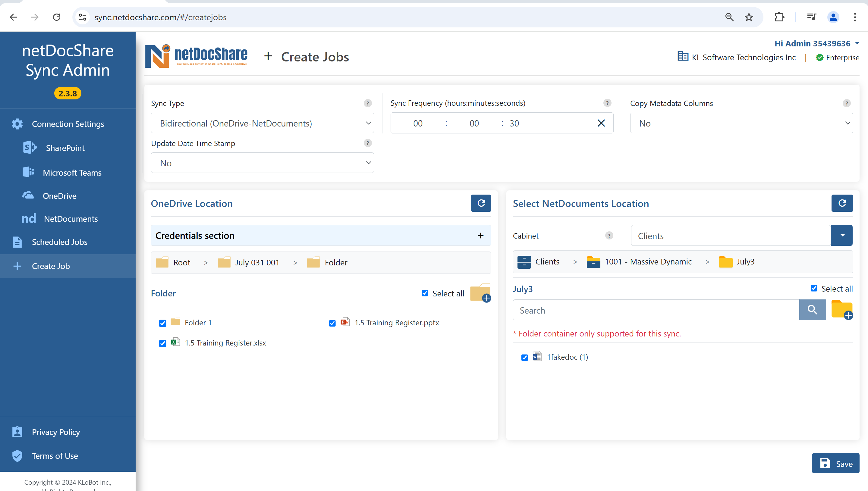Screen dimensions: 868x491
Task: Open the site information icon in the address bar
Action: [x=82, y=17]
